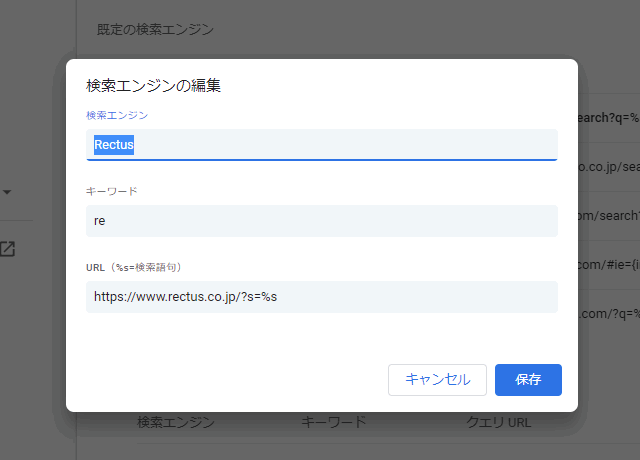Click the URL field with rectus.co.jp
The width and height of the screenshot is (640, 460).
[x=322, y=297]
